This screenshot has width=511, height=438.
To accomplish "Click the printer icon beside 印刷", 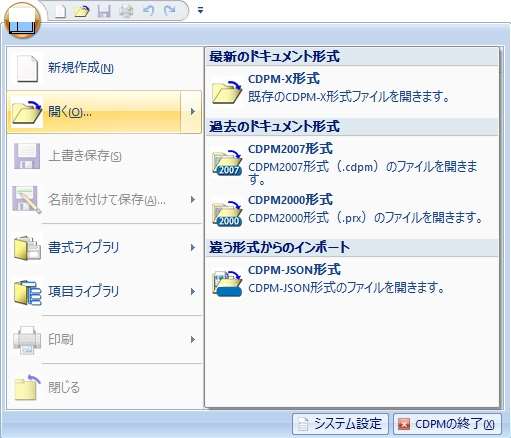I will [27, 340].
